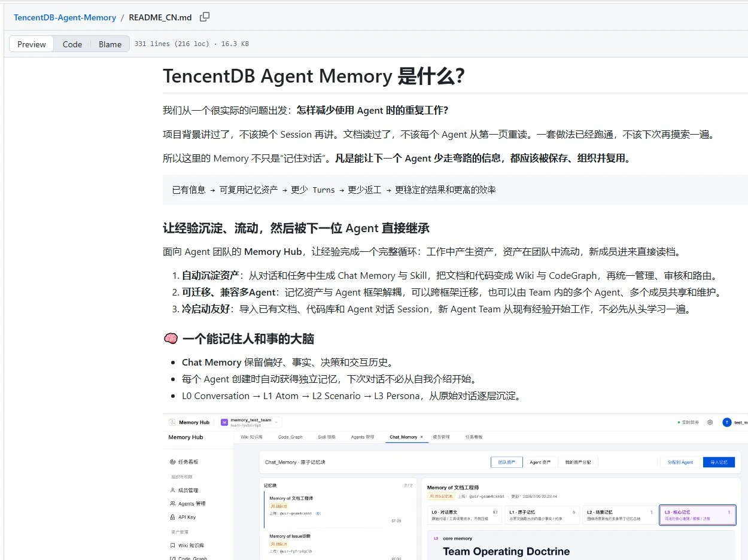Click the Agents 管理 sidebar icon
Viewport: 748px width, 560px height.
pyautogui.click(x=173, y=504)
